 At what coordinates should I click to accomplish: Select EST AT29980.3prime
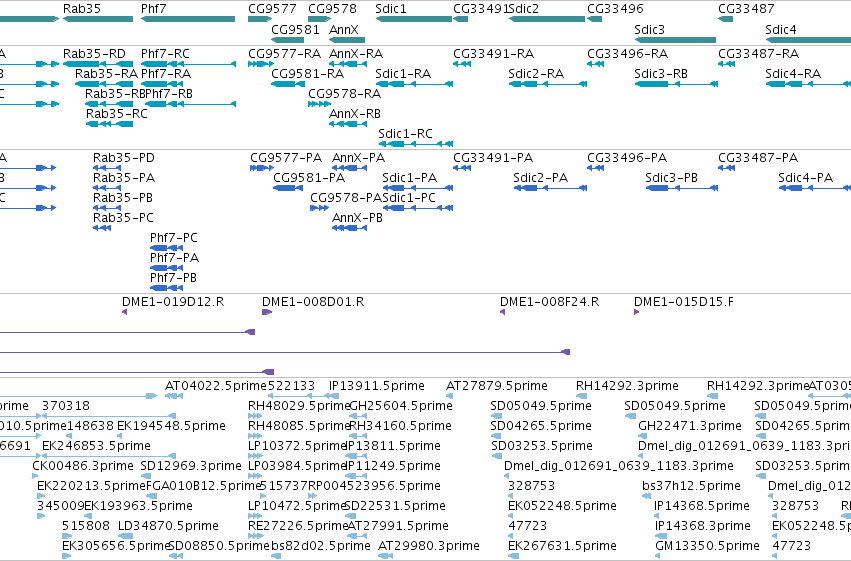click(429, 546)
